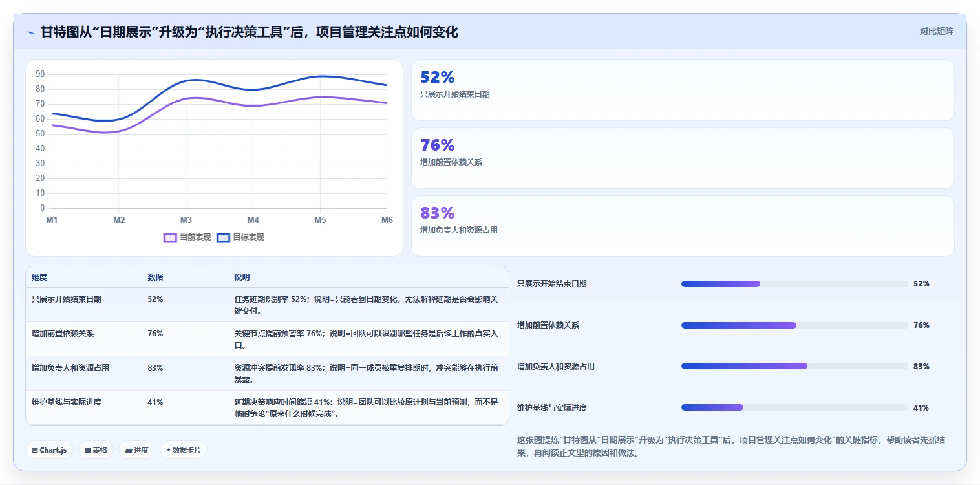This screenshot has height=485, width=980.
Task: Click the description starting 资源冲突提前发现率 83%
Action: click(x=367, y=374)
